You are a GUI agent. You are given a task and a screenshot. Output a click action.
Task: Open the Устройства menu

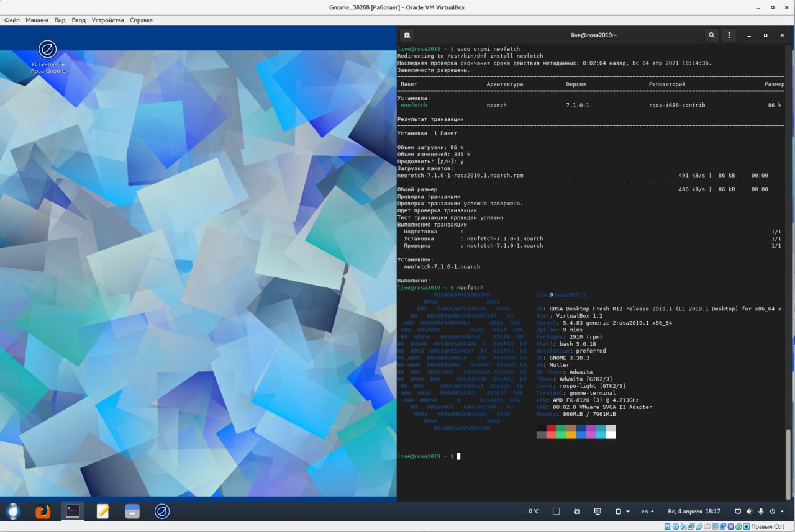pyautogui.click(x=107, y=20)
